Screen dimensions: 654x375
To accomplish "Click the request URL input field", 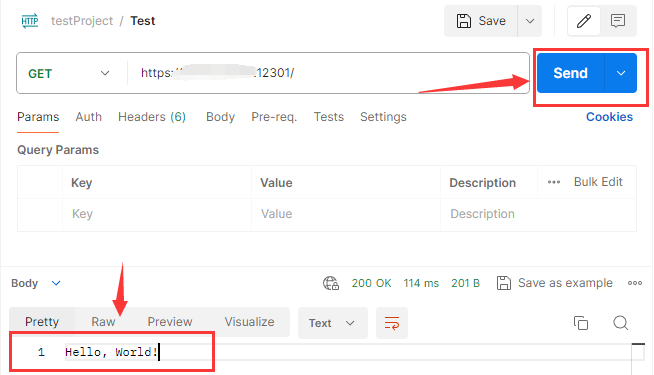I will (x=328, y=73).
